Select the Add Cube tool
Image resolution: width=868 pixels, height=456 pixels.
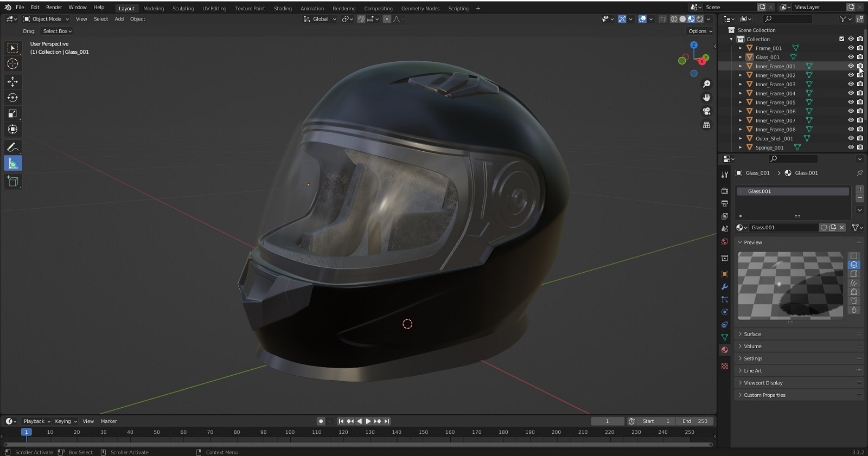[x=12, y=181]
